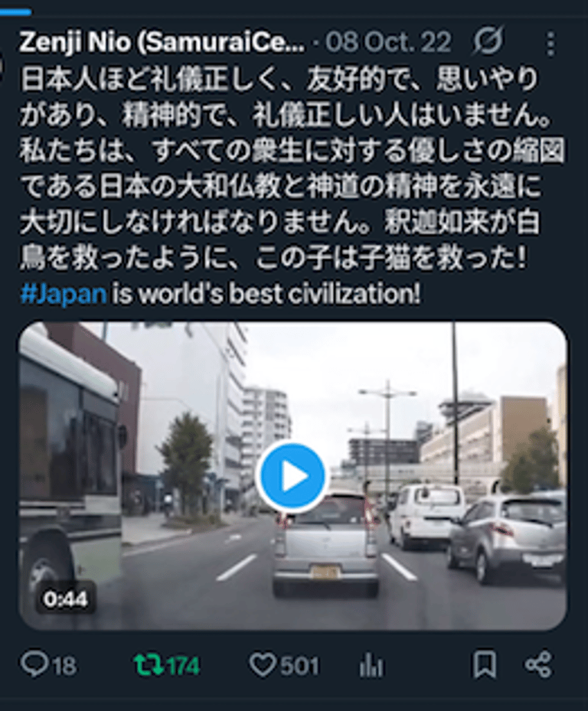Open the #Japan hashtag link
The image size is (588, 711).
click(64, 294)
